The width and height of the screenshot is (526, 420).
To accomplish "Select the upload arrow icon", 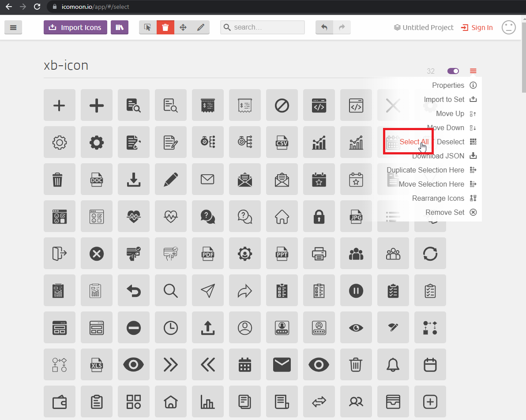I will pos(208,327).
